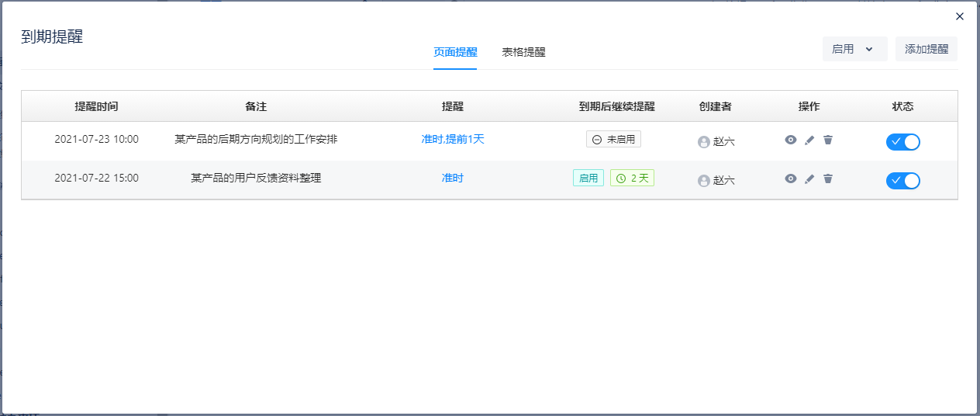
Task: Disable status switch for the 2021-07-22 reminder
Action: tap(902, 180)
